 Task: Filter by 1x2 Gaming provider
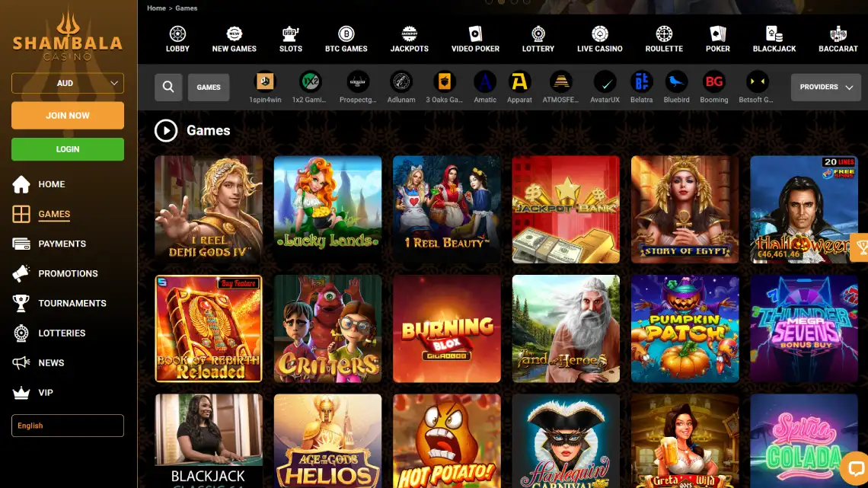(x=309, y=88)
